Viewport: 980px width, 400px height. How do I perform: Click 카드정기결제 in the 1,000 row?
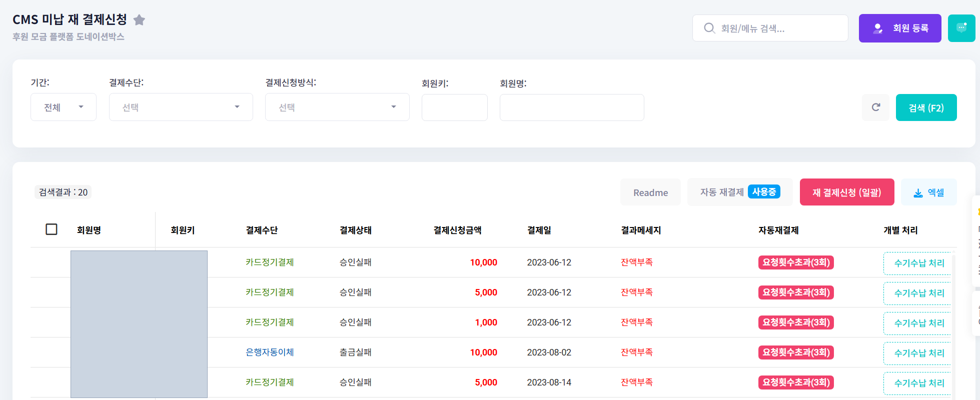click(x=270, y=322)
